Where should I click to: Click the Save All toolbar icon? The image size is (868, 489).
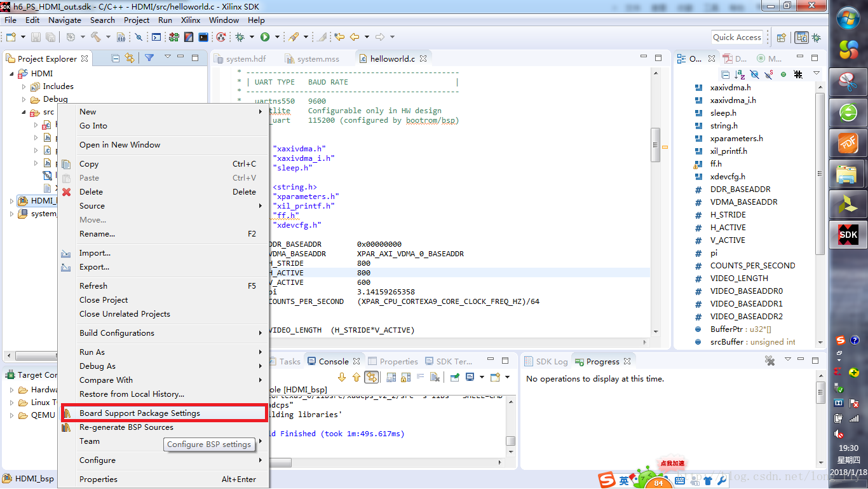[x=50, y=37]
